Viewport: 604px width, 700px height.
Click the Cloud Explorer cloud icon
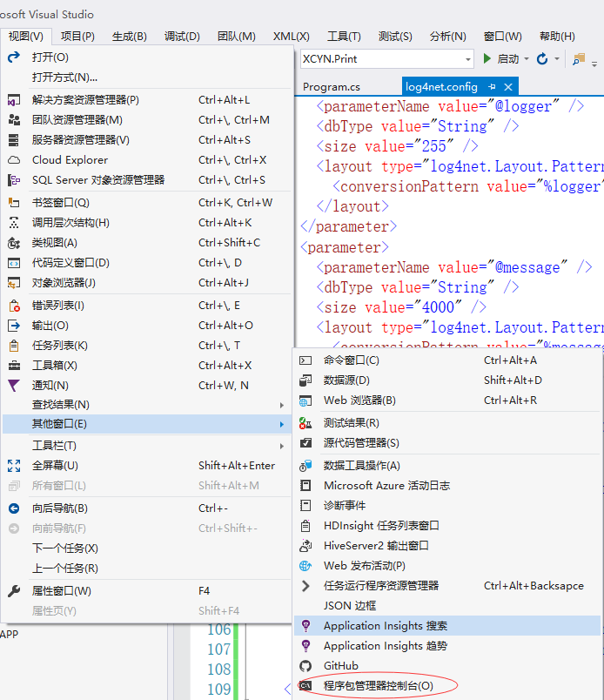click(x=14, y=160)
